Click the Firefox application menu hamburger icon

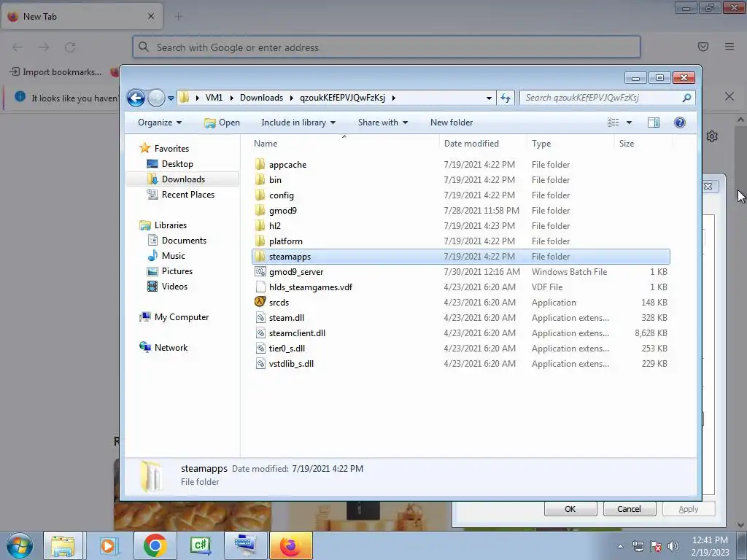click(729, 47)
